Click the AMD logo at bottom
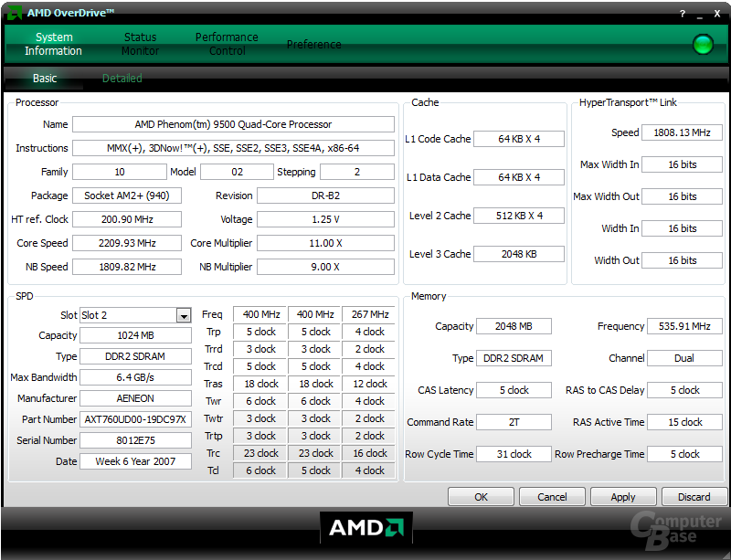Screen dimensions: 731x560 coord(366,528)
